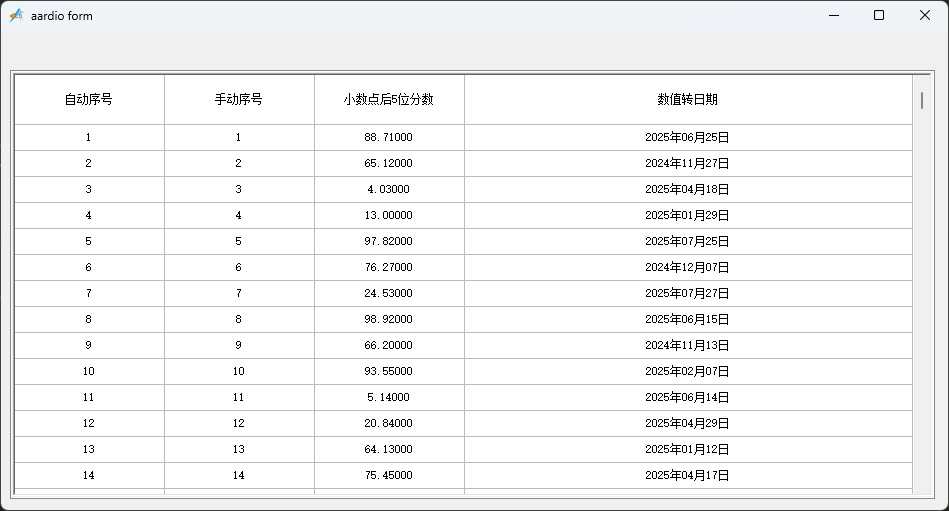Select cell 93.55000
Image resolution: width=949 pixels, height=511 pixels.
[389, 372]
